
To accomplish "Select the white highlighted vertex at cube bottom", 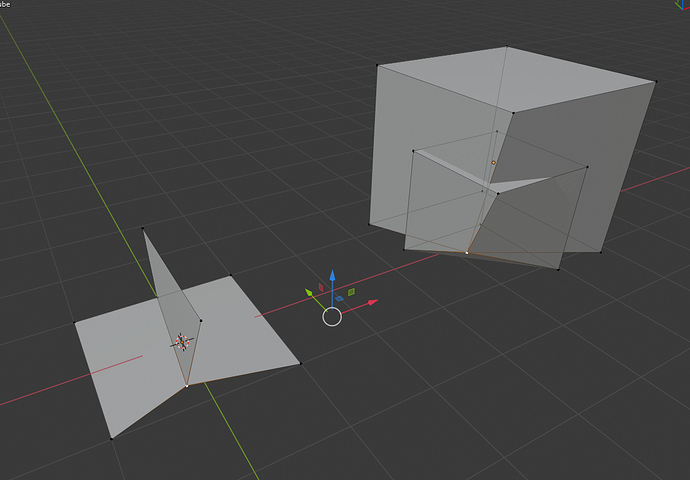I will [x=467, y=253].
